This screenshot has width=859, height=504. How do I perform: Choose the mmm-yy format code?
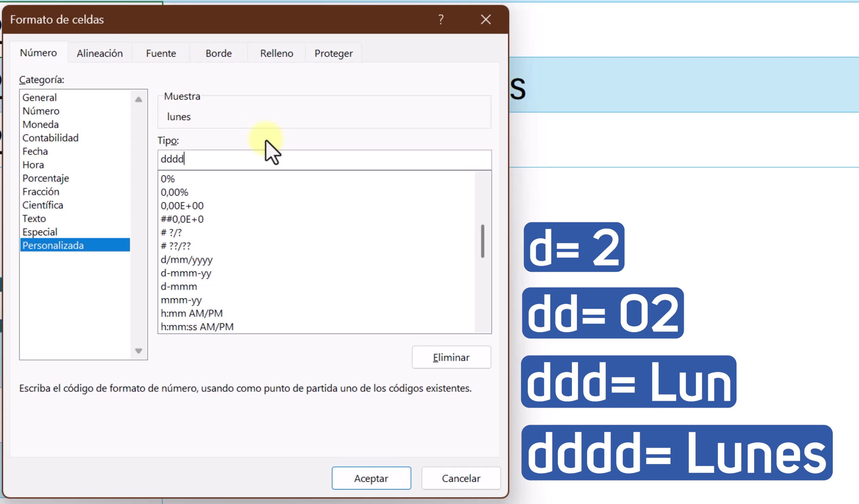[181, 300]
